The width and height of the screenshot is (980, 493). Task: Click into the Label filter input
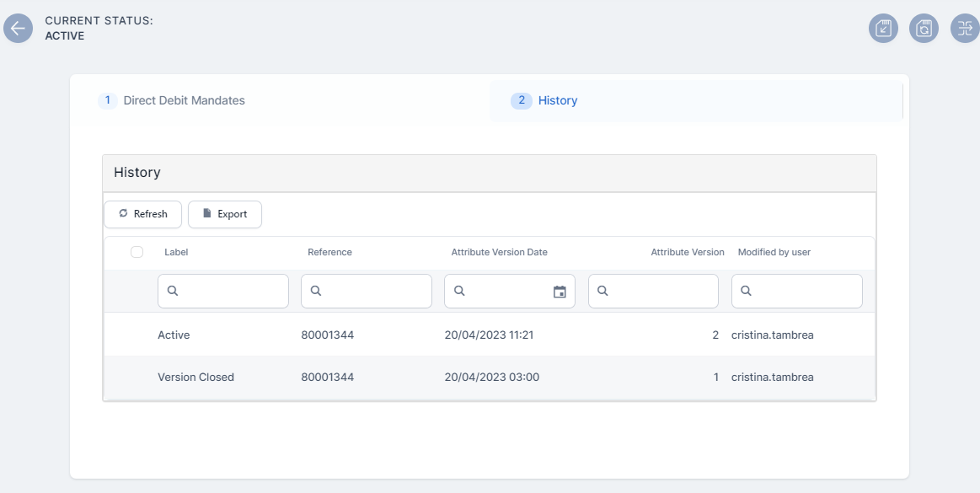click(231, 291)
